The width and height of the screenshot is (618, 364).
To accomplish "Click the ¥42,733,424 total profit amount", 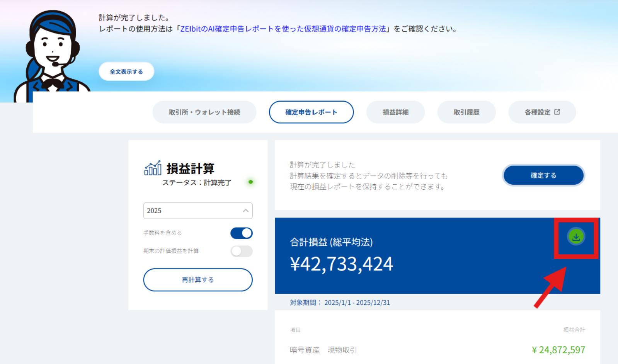I will pos(342,264).
